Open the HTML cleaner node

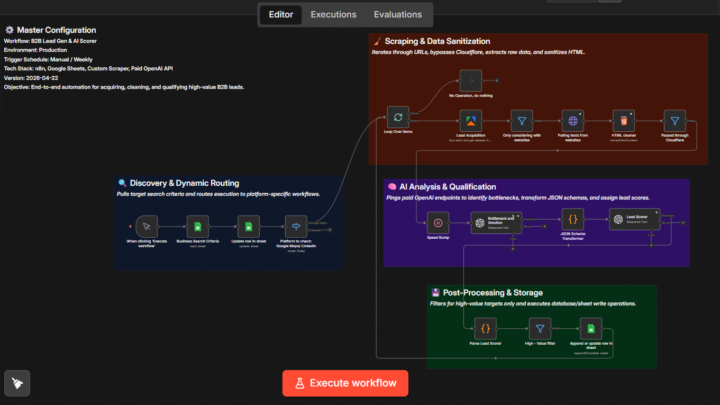pos(624,121)
